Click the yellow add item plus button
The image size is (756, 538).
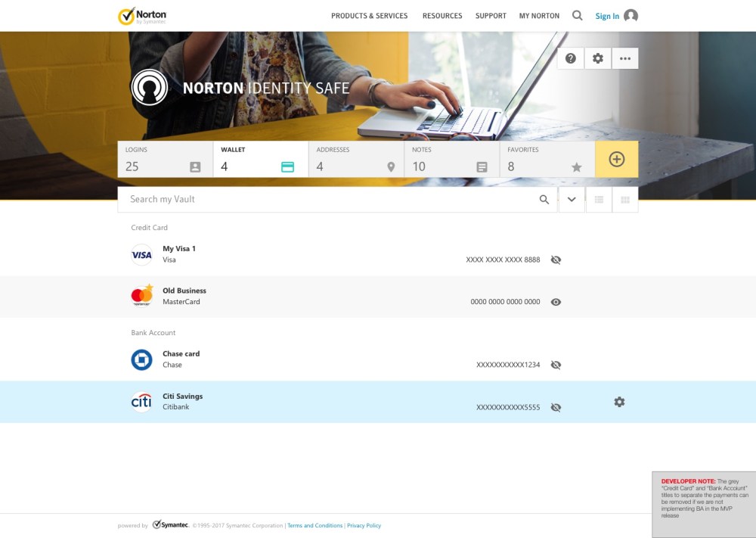point(617,160)
